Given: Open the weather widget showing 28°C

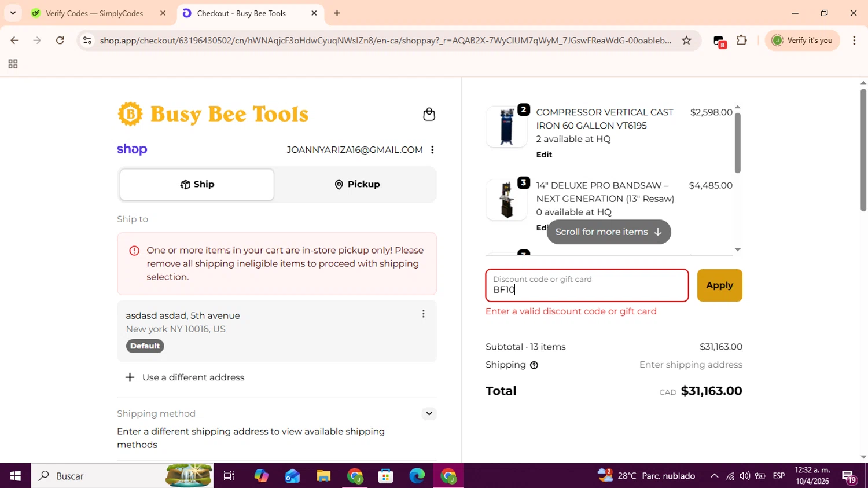Looking at the screenshot, I should (x=646, y=476).
